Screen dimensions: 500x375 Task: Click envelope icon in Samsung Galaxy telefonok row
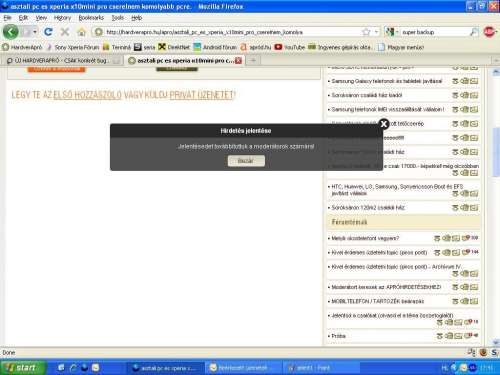[474, 81]
